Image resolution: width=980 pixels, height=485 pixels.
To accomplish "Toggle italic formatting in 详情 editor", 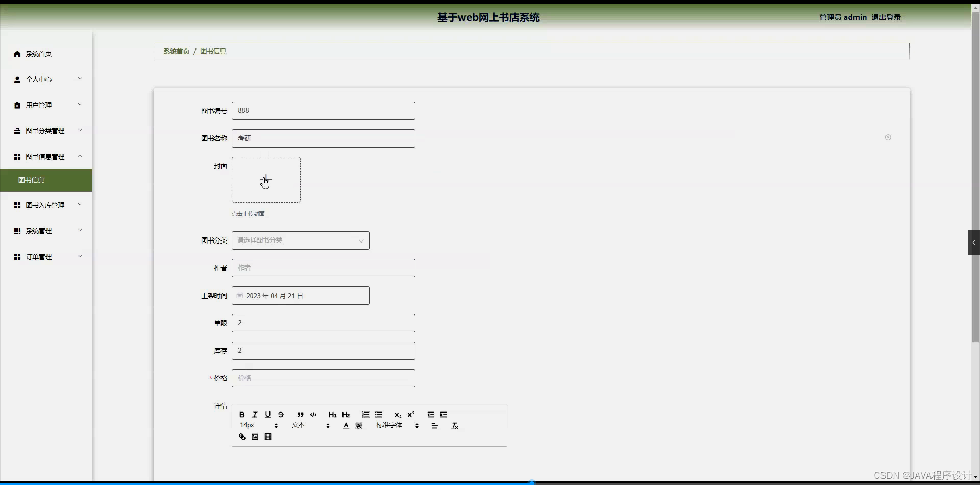I will tap(255, 415).
